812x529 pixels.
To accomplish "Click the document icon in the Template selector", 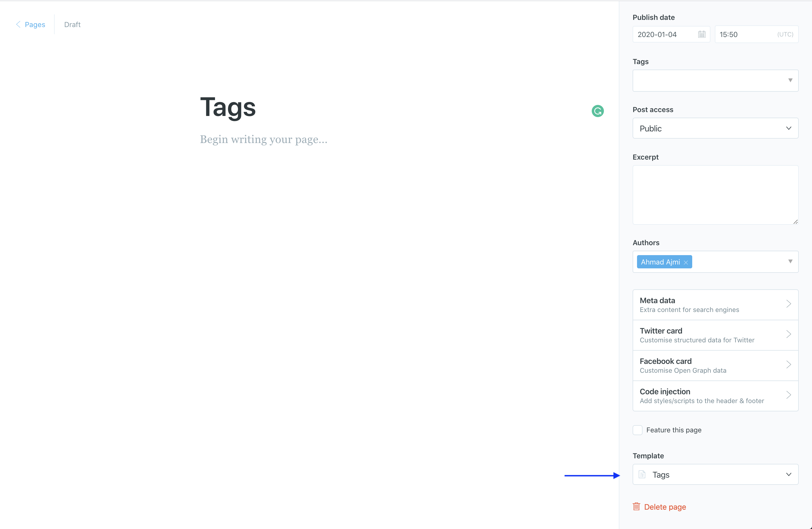I will [642, 474].
